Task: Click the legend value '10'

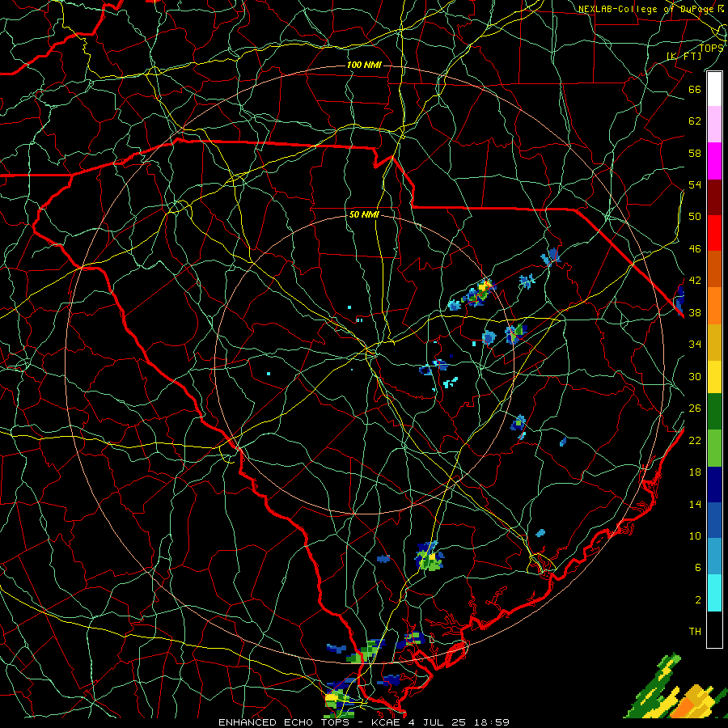Action: point(695,535)
